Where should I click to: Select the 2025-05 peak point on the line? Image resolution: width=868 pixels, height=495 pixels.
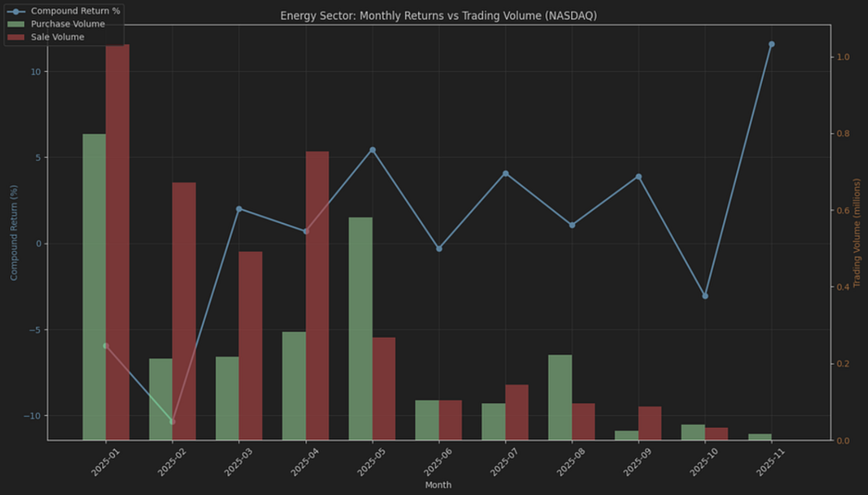tap(373, 150)
